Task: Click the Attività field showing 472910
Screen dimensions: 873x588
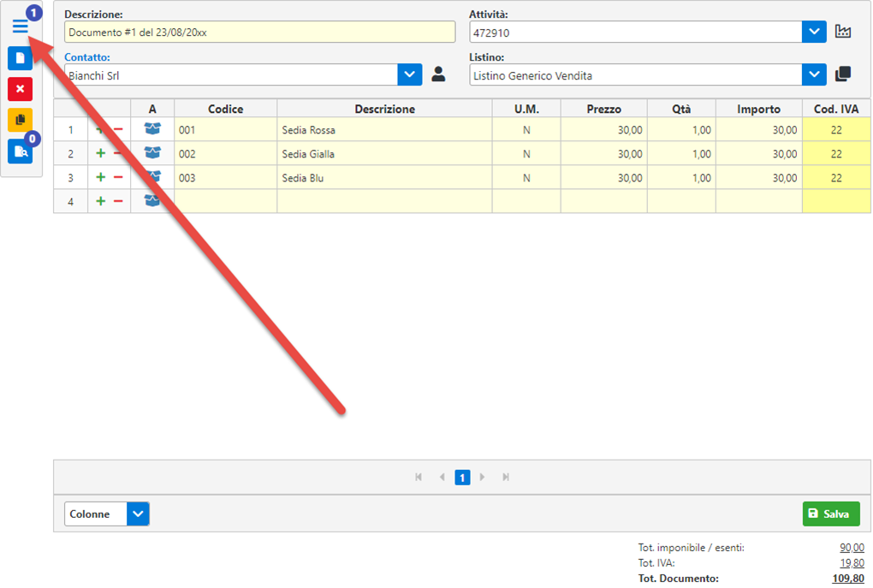Action: 635,32
